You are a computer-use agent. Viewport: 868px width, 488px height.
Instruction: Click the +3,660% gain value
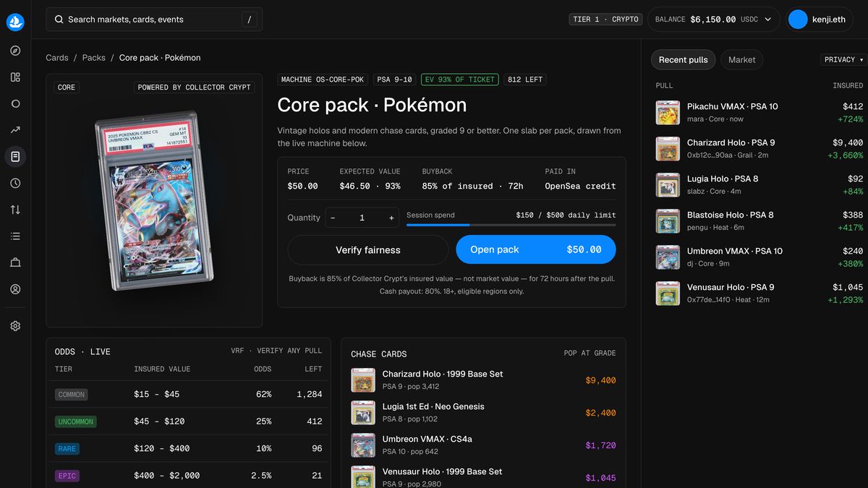(x=846, y=155)
